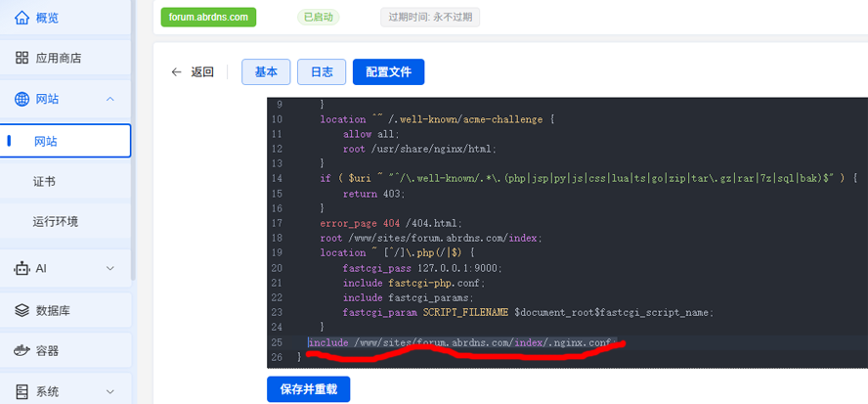Image resolution: width=868 pixels, height=404 pixels.
Task: Select the 配置文件 tab
Action: click(x=388, y=72)
